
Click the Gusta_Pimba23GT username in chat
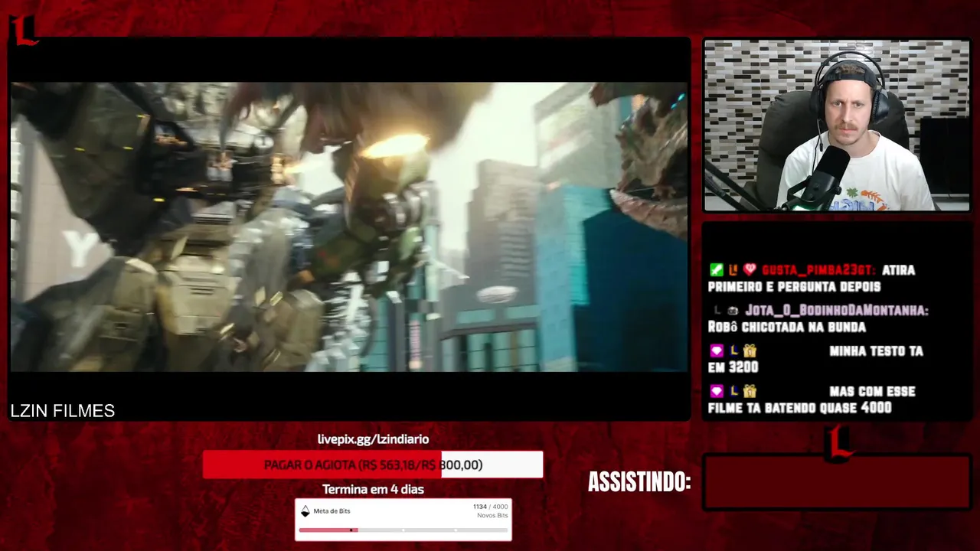coord(818,270)
